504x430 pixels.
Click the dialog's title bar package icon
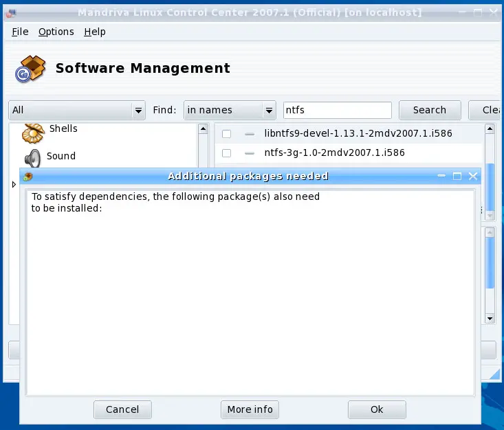pos(28,177)
